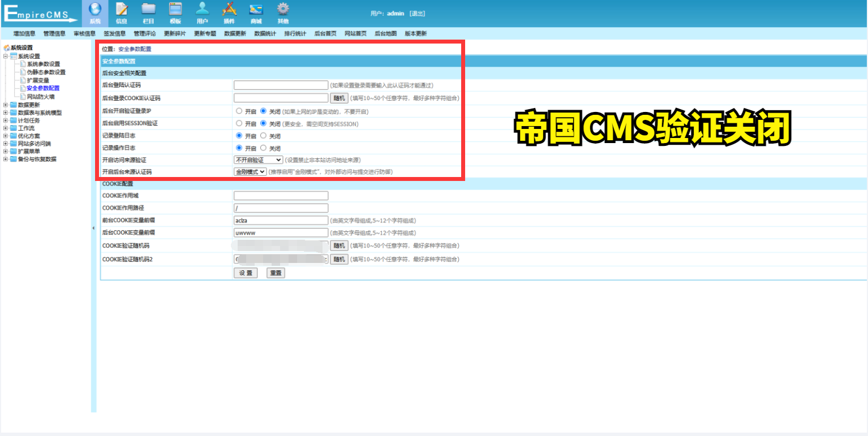
Task: Open the 信息 notepad icon
Action: pos(121,9)
